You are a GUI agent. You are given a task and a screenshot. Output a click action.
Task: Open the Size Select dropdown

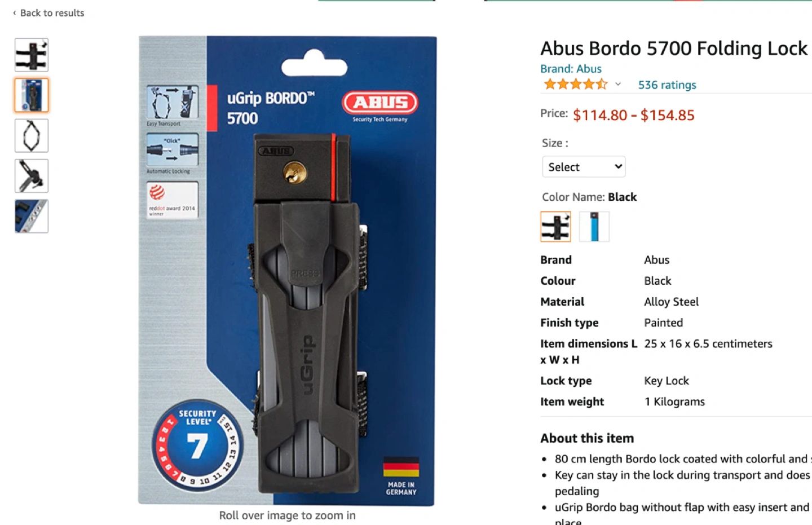tap(584, 167)
